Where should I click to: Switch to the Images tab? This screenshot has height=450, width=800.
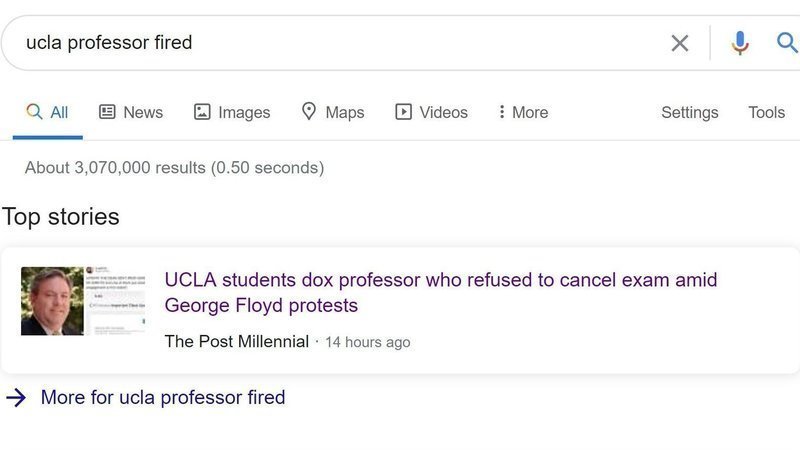(244, 112)
